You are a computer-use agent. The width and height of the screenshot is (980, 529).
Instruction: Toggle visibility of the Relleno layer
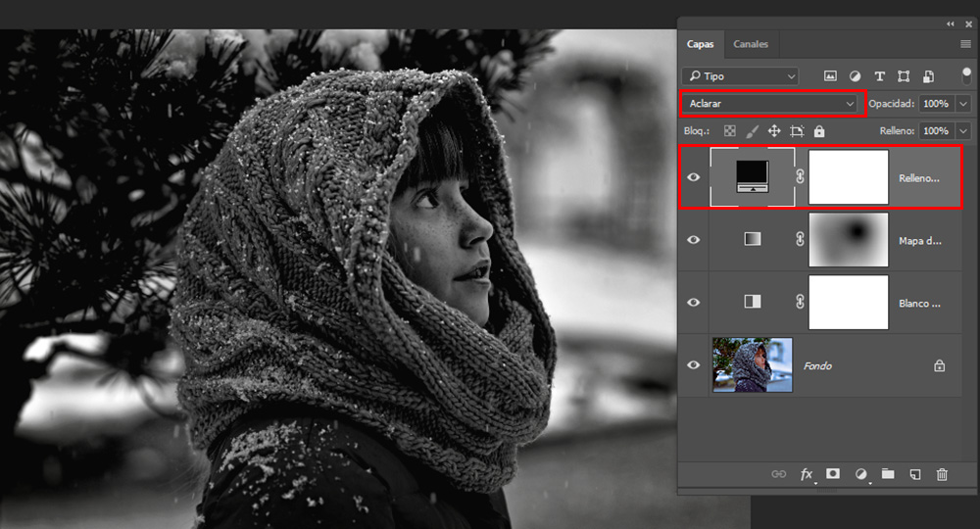694,177
